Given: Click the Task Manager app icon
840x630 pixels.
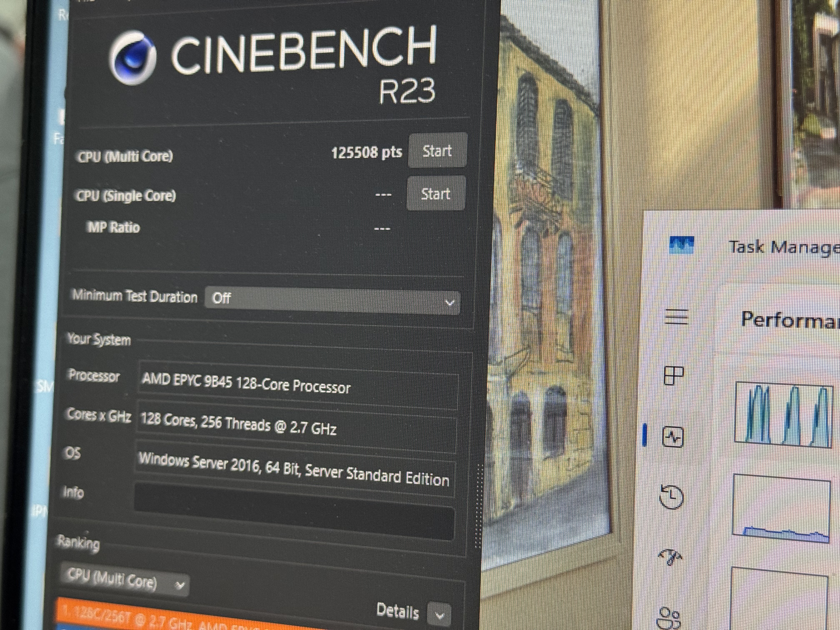Looking at the screenshot, I should [682, 245].
